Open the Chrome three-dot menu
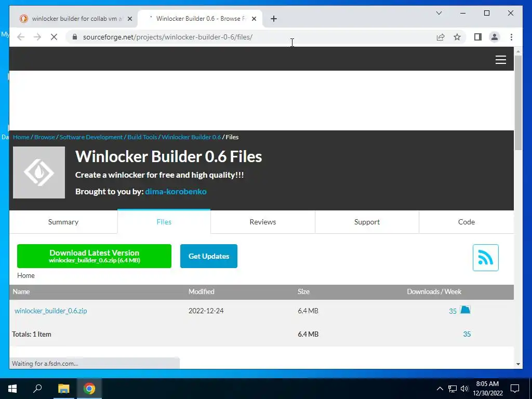 511,37
